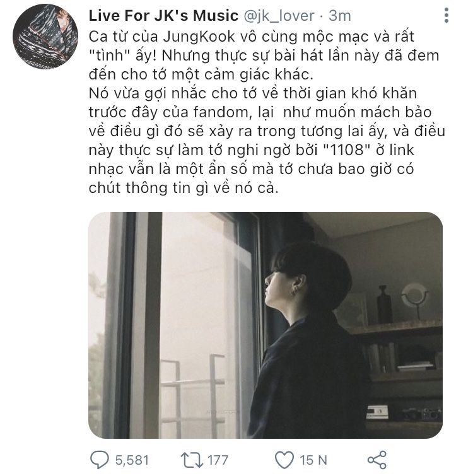The image size is (473, 476).
Task: Click the 5,581 reply count
Action: click(132, 460)
